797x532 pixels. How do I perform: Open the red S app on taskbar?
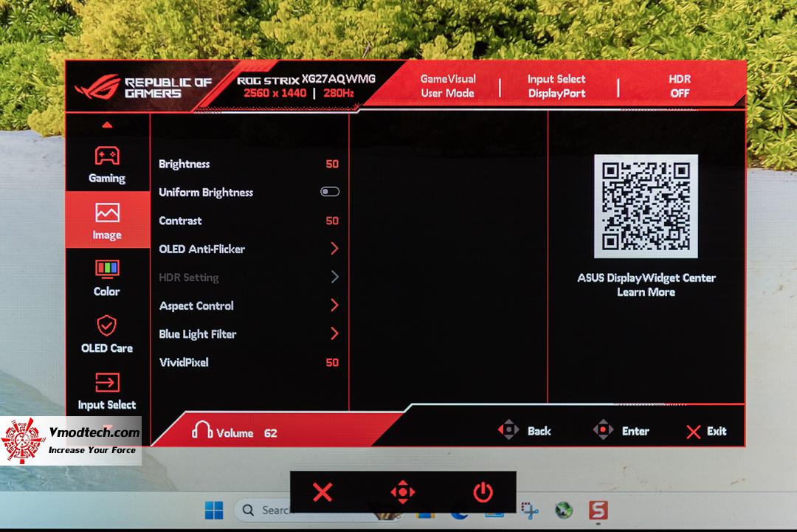click(598, 510)
